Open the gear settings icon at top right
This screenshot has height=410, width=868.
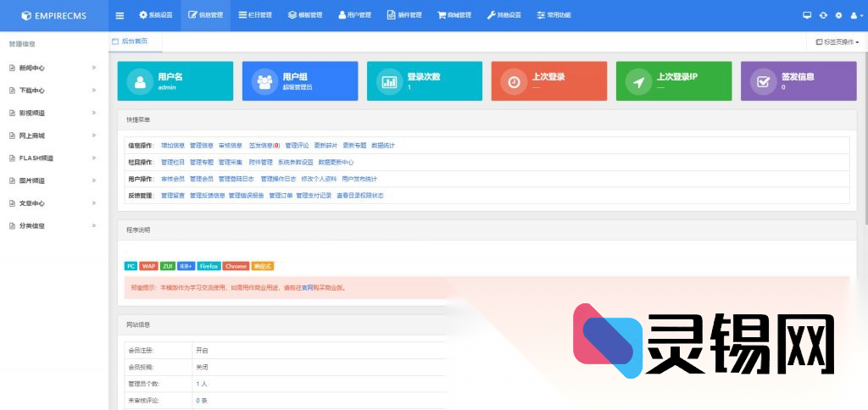(x=838, y=15)
